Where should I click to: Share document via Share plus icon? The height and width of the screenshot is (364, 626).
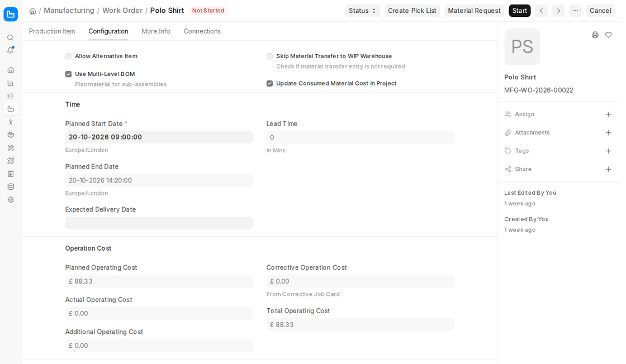(x=609, y=170)
